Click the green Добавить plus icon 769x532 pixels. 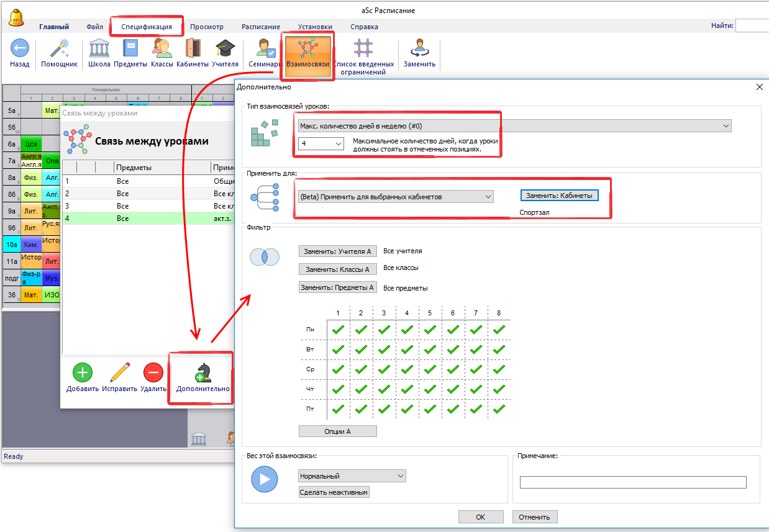coord(83,372)
